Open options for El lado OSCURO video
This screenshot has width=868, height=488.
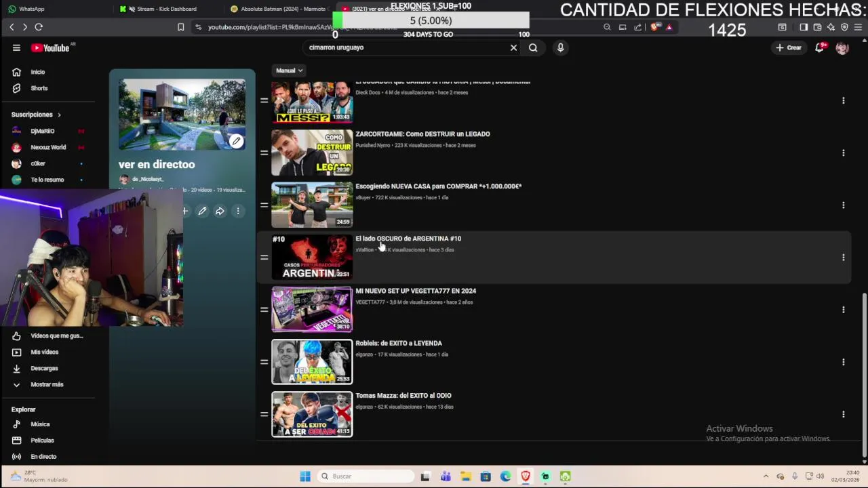(843, 257)
